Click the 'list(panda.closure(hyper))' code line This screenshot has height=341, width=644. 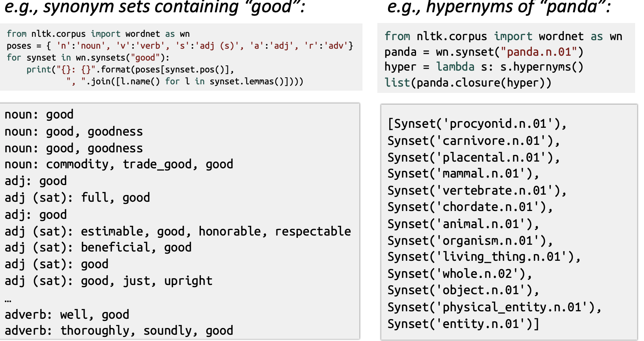468,83
